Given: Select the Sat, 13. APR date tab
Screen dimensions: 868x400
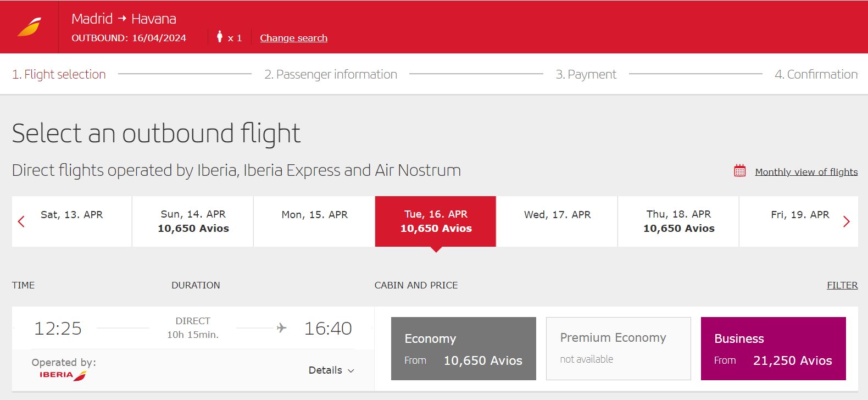Looking at the screenshot, I should click(x=72, y=221).
